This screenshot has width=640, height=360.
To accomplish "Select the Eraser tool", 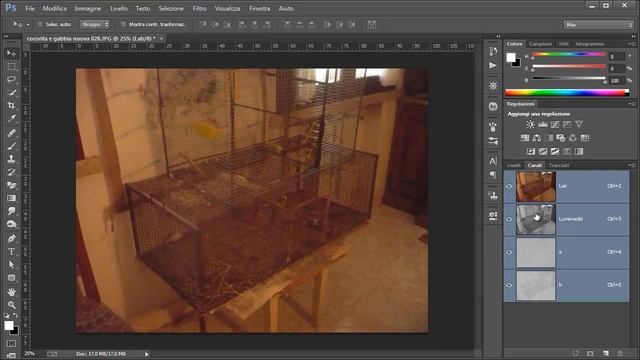I will coord(11,185).
